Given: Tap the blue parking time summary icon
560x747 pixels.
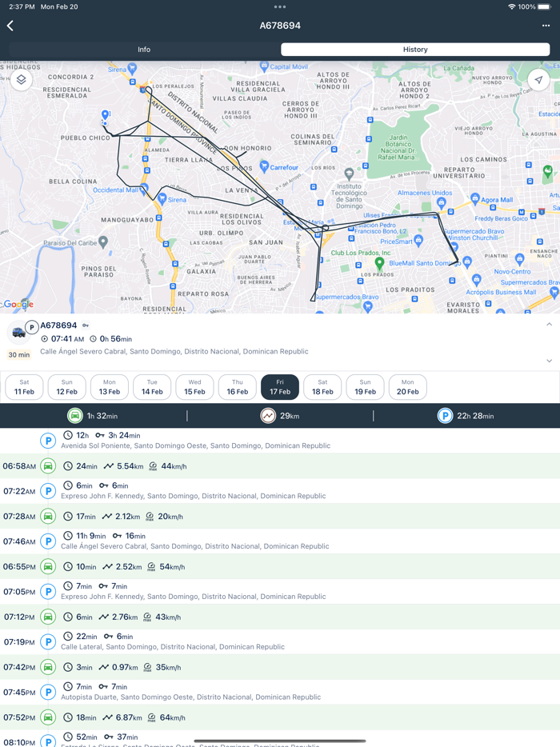Looking at the screenshot, I should coord(445,416).
